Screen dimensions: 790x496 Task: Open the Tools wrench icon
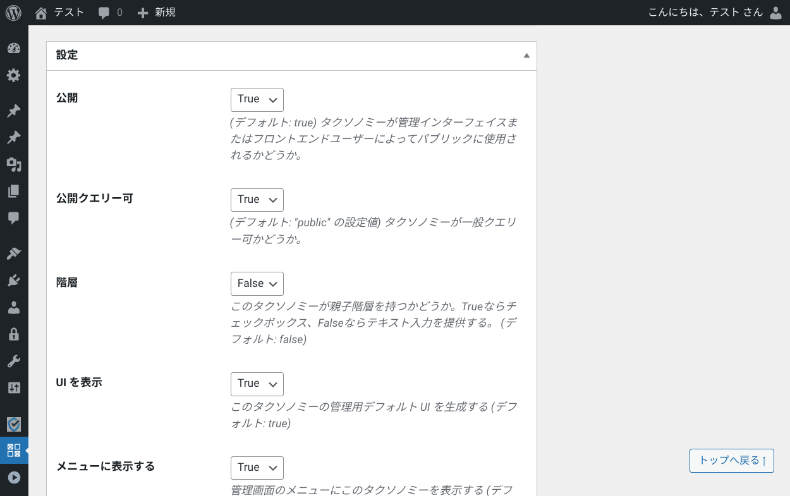tap(14, 361)
